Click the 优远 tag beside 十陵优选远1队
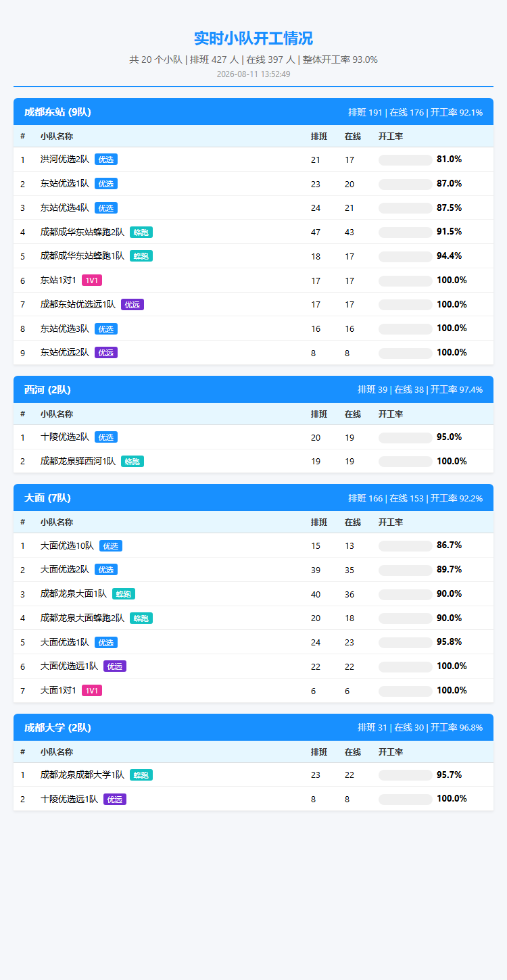Viewport: 507px width, 980px height. (115, 800)
